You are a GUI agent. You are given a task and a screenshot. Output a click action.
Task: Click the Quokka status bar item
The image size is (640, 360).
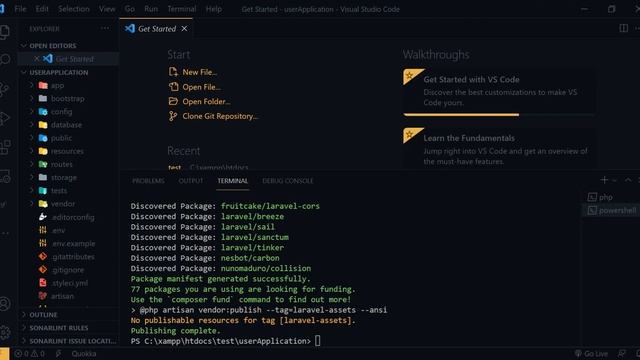pos(84,353)
